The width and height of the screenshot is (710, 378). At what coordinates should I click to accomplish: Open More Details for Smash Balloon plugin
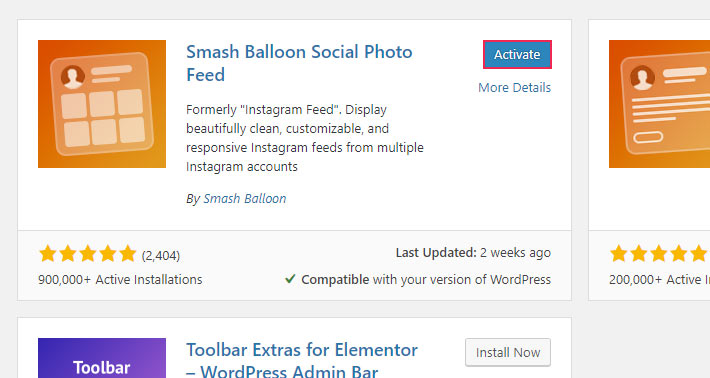pyautogui.click(x=514, y=87)
